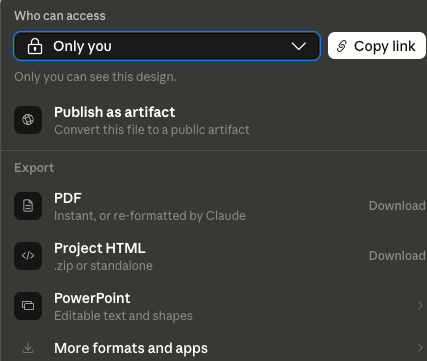Open the Only you access dropdown
This screenshot has width=427, height=361.
pyautogui.click(x=167, y=46)
